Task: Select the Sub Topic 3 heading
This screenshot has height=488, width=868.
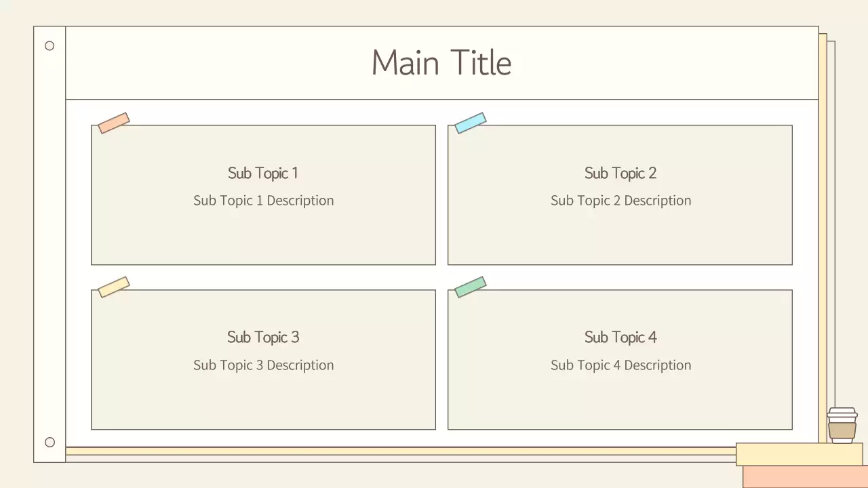Action: 263,337
